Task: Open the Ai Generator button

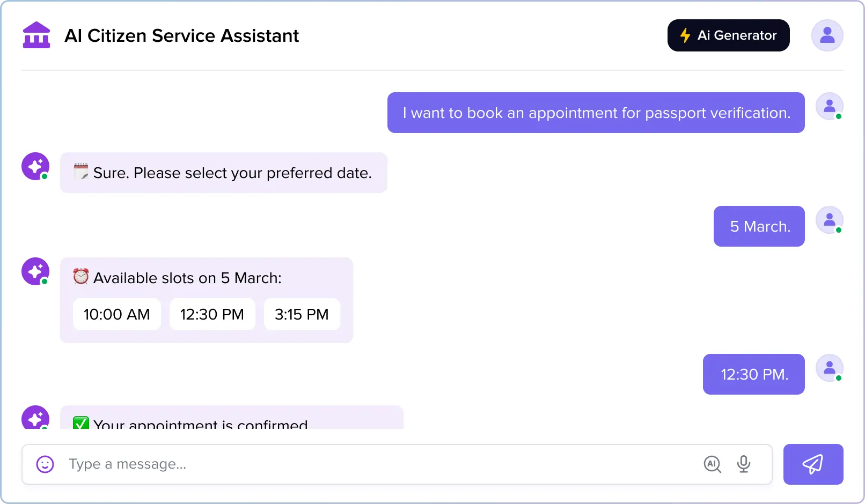Action: click(728, 35)
